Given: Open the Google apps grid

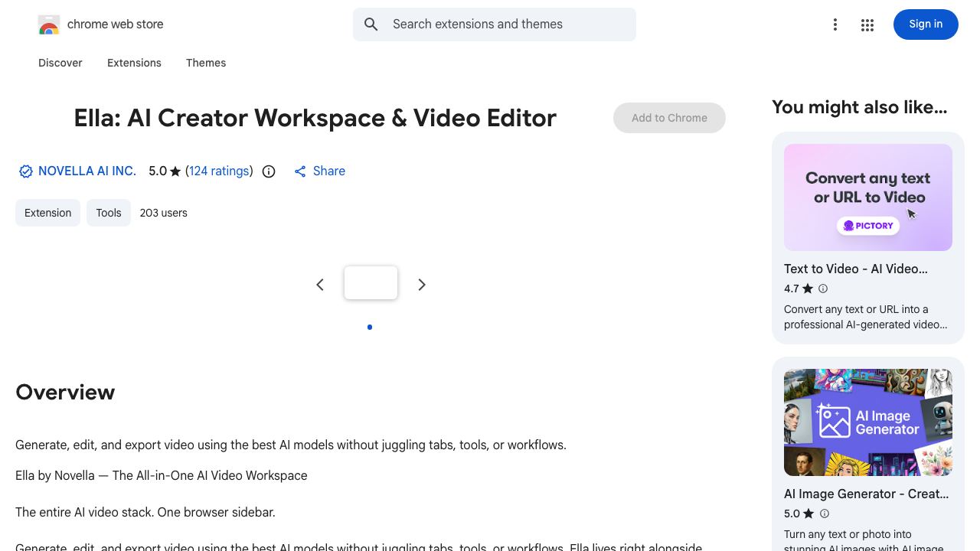Looking at the screenshot, I should click(867, 25).
